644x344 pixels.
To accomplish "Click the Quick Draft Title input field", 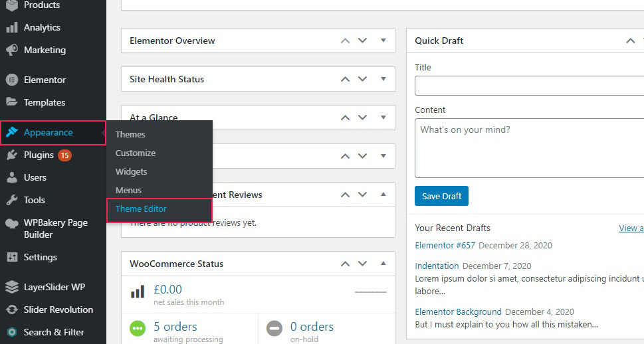I will (x=530, y=86).
